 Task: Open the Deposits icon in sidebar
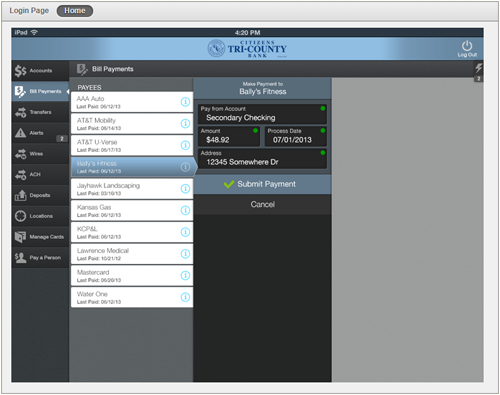click(x=20, y=195)
